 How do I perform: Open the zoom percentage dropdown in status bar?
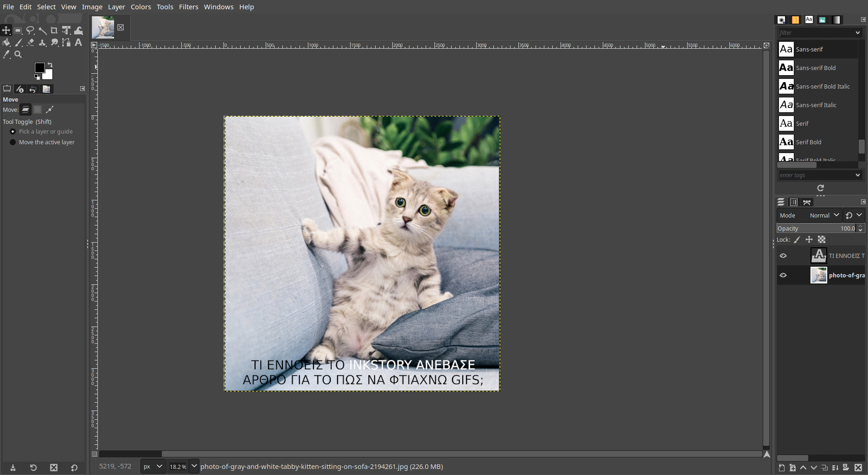[x=194, y=466]
